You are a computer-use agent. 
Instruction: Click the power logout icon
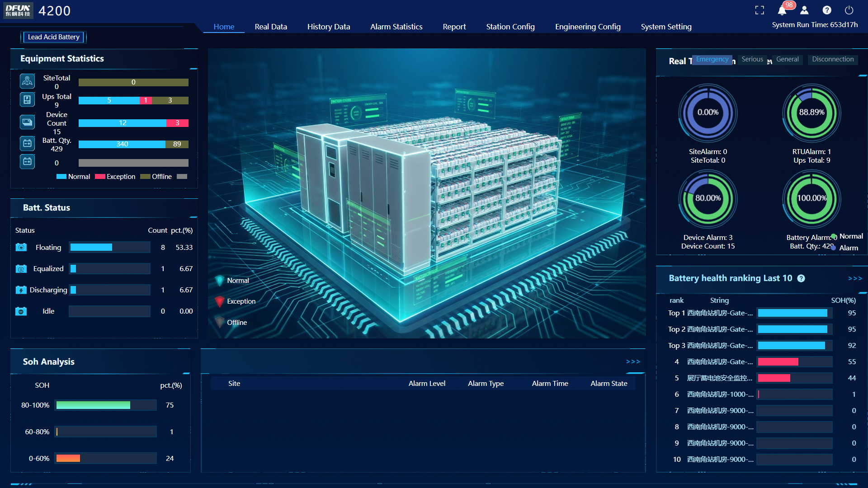pyautogui.click(x=849, y=10)
